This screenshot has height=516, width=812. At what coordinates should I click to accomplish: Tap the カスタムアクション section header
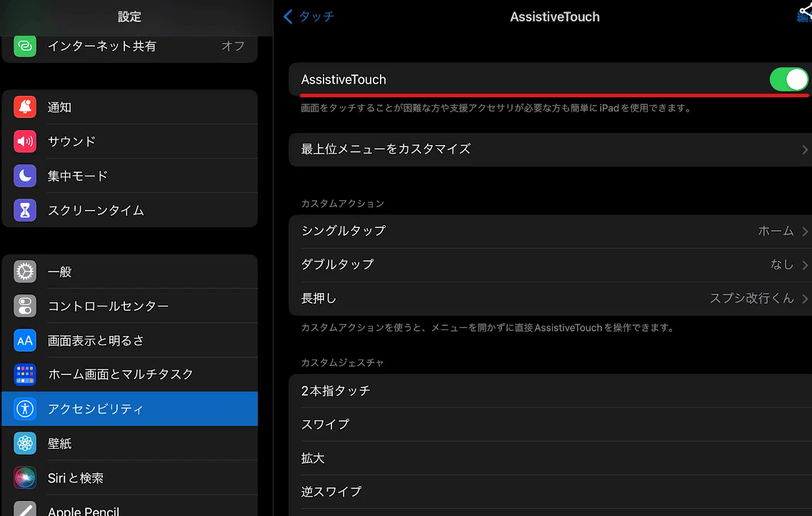tap(343, 204)
